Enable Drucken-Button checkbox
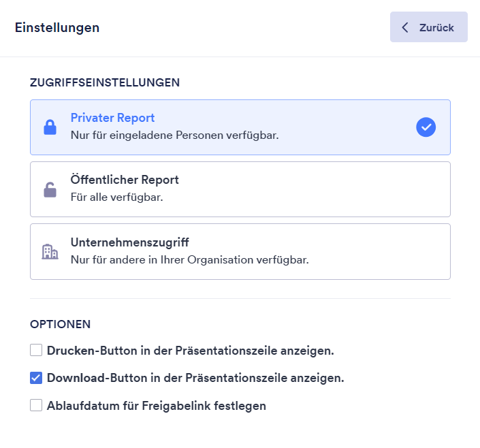Screen dimensions: 480x448 [36, 351]
